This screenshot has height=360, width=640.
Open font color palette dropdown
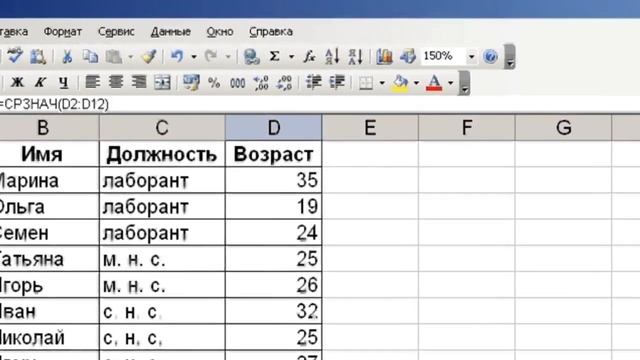click(x=451, y=83)
